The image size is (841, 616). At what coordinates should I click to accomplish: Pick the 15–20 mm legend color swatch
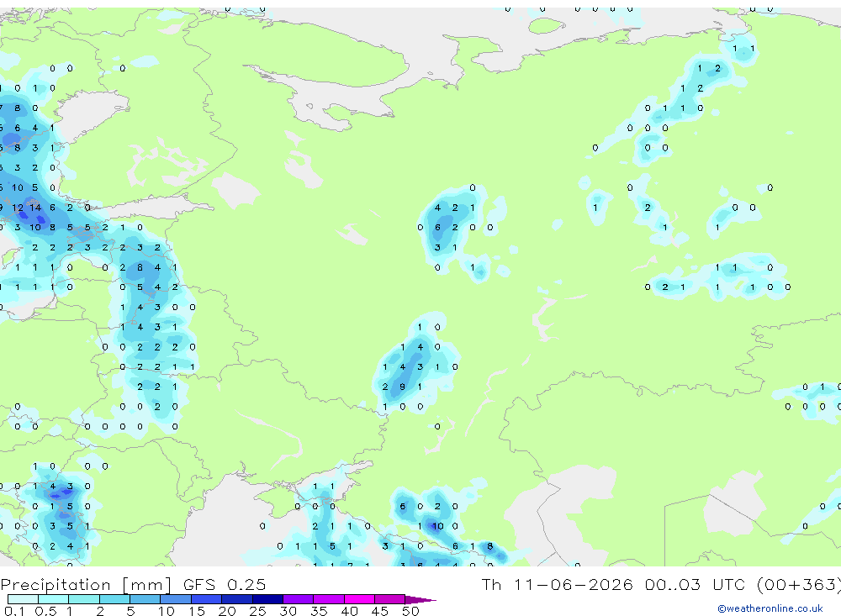click(x=207, y=599)
